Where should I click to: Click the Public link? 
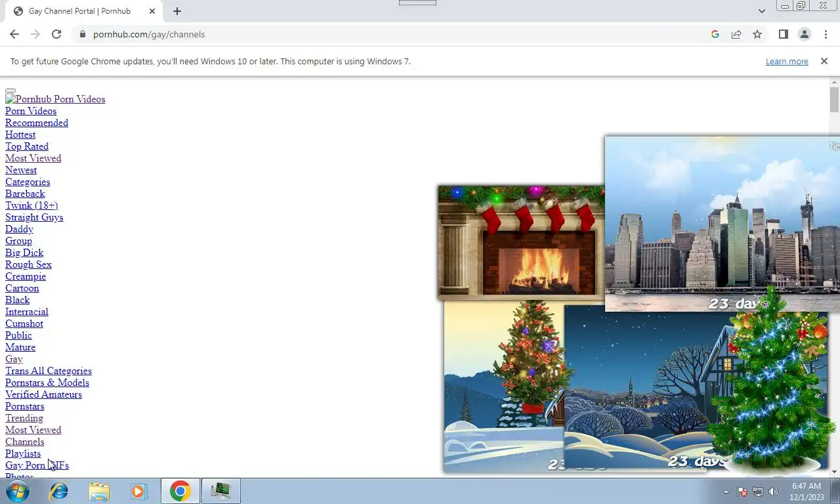(18, 335)
